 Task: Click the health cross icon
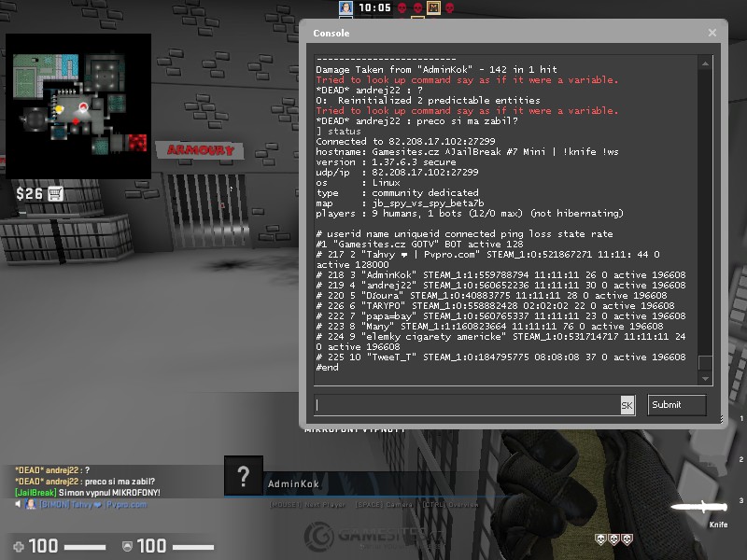tap(18, 545)
